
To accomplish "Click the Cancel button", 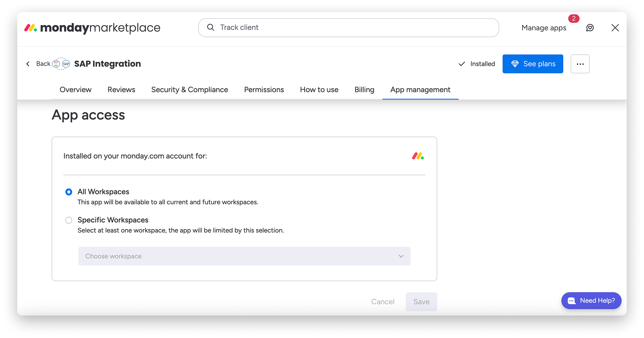I will point(383,302).
